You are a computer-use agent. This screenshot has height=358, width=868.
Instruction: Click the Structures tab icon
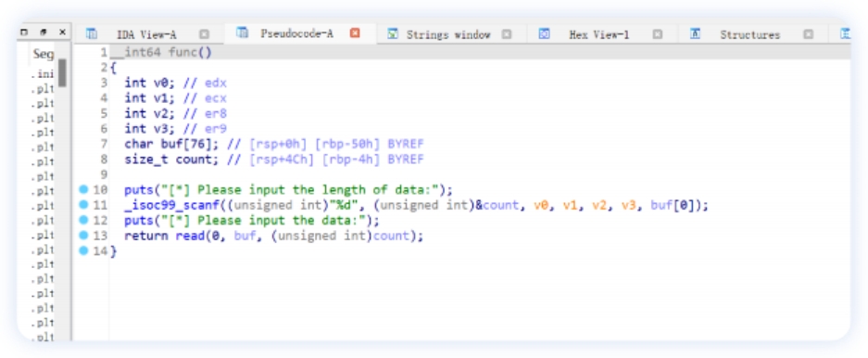(x=696, y=33)
